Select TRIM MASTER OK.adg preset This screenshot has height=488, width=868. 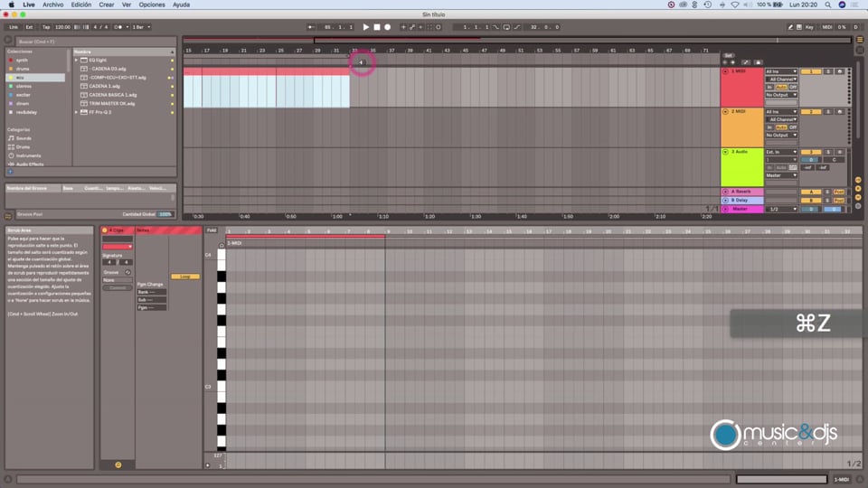pyautogui.click(x=112, y=103)
